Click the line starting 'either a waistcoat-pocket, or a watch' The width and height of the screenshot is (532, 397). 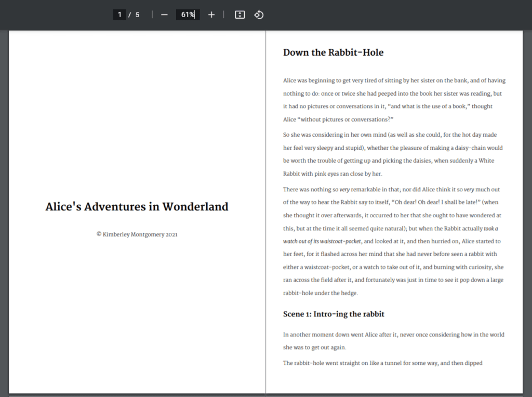point(393,267)
